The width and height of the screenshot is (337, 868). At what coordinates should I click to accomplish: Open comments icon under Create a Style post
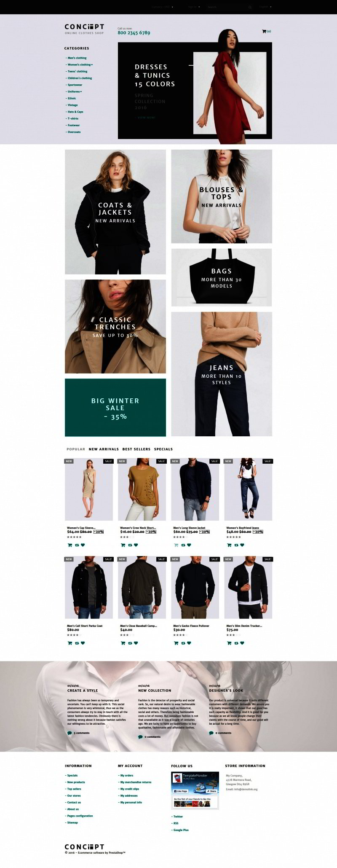[70, 733]
